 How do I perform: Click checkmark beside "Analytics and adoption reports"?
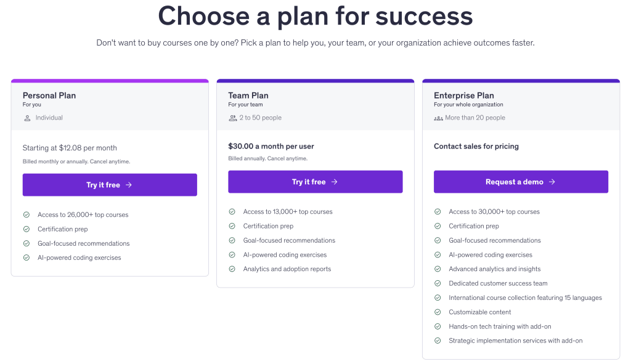(x=232, y=269)
